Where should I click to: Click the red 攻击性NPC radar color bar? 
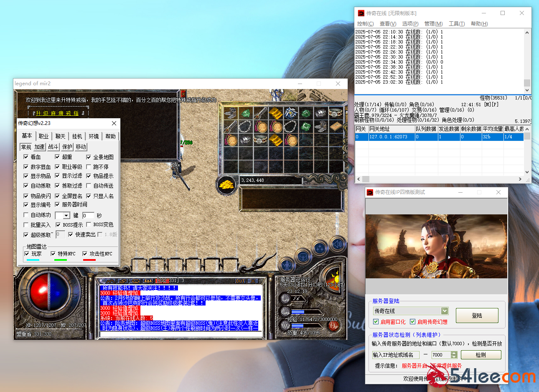89,260
